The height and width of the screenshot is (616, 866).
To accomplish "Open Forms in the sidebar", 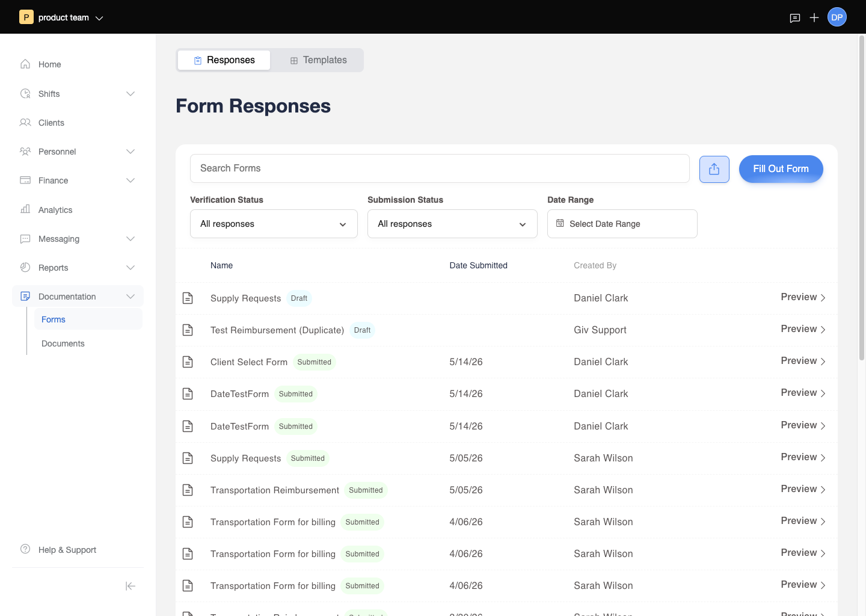I will (x=88, y=319).
